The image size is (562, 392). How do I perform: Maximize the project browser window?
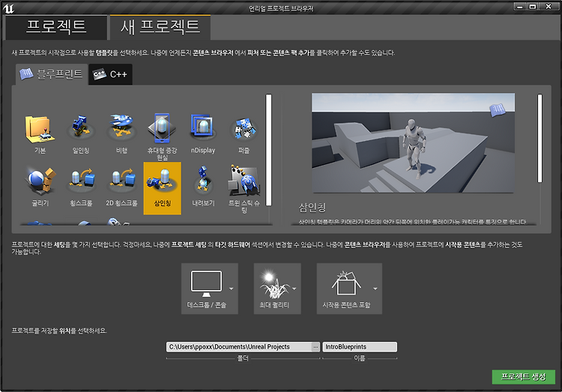pos(533,7)
